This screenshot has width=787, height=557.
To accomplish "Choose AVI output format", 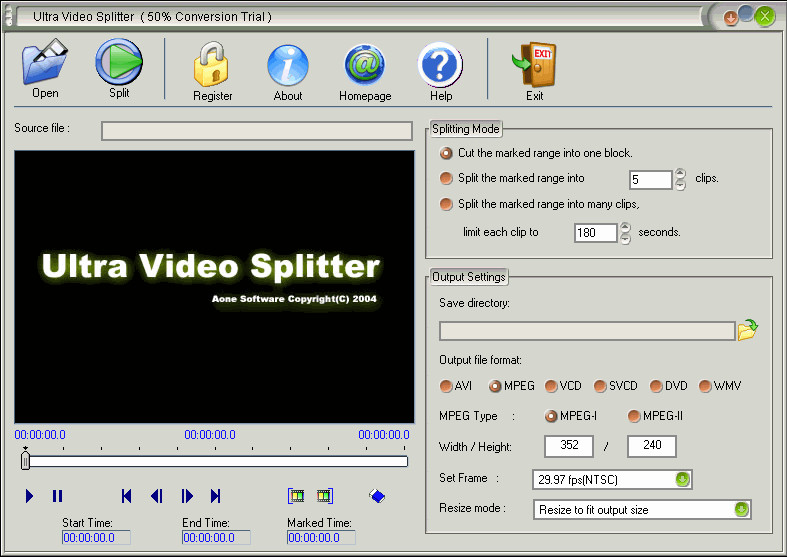I will tap(446, 386).
